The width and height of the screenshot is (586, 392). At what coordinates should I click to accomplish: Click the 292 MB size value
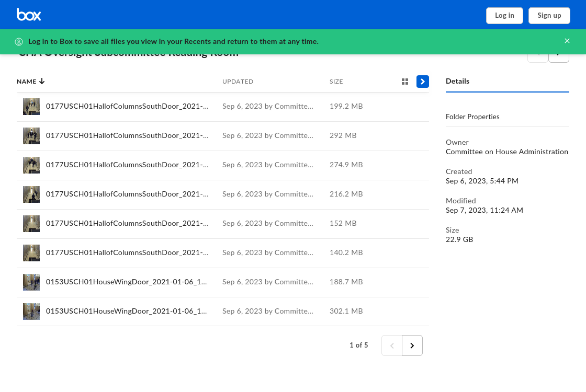click(x=343, y=135)
